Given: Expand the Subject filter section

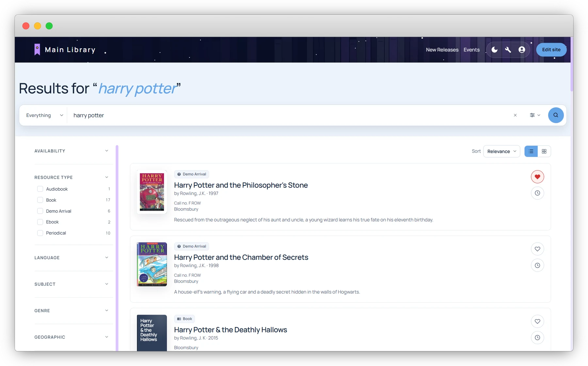Looking at the screenshot, I should click(72, 284).
